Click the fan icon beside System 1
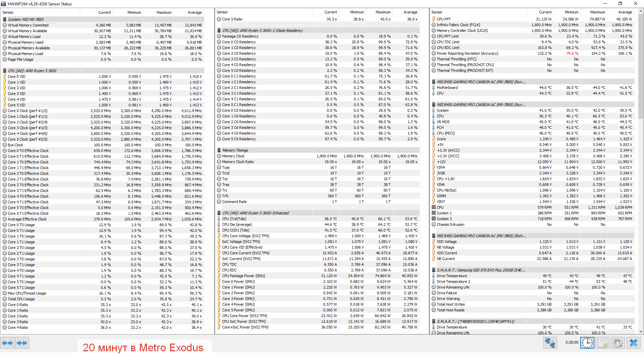Screen dimensions: 644x357 (x=434, y=213)
